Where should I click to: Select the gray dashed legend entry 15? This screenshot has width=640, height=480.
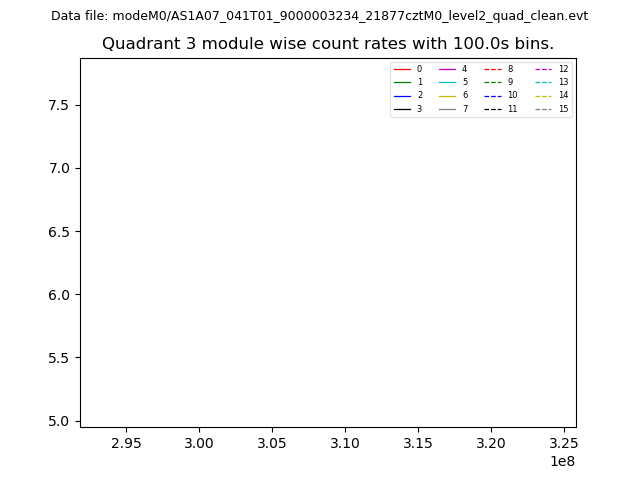pyautogui.click(x=552, y=109)
